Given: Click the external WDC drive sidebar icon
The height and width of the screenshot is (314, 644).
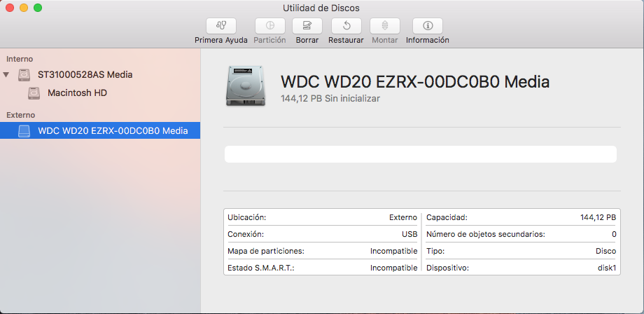Looking at the screenshot, I should [x=24, y=130].
